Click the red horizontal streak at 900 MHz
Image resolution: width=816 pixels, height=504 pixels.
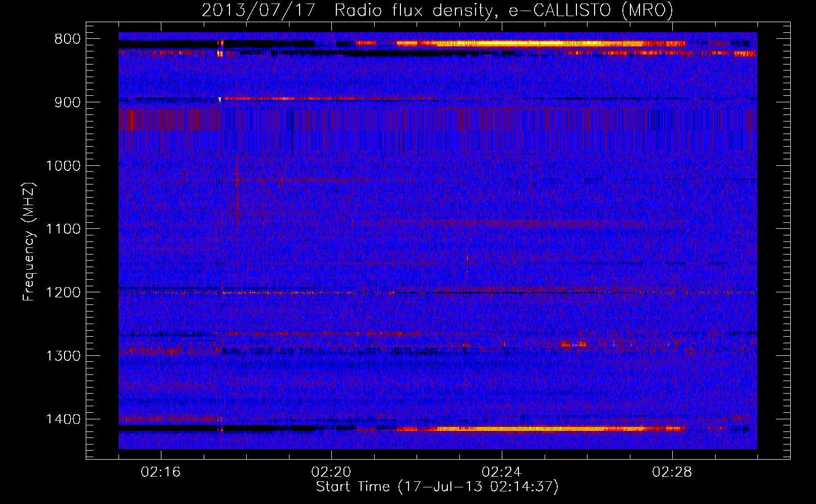pos(330,99)
